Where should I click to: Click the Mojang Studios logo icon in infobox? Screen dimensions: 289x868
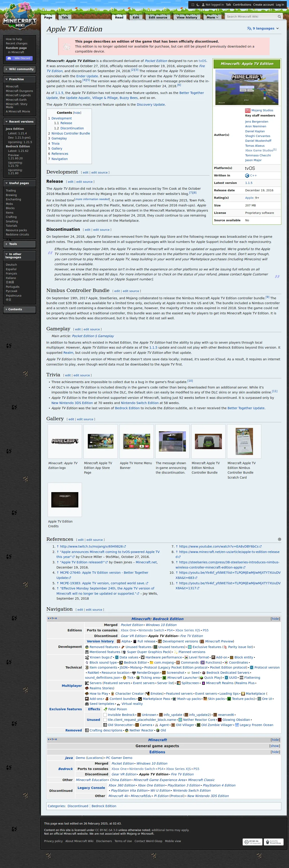pyautogui.click(x=248, y=110)
